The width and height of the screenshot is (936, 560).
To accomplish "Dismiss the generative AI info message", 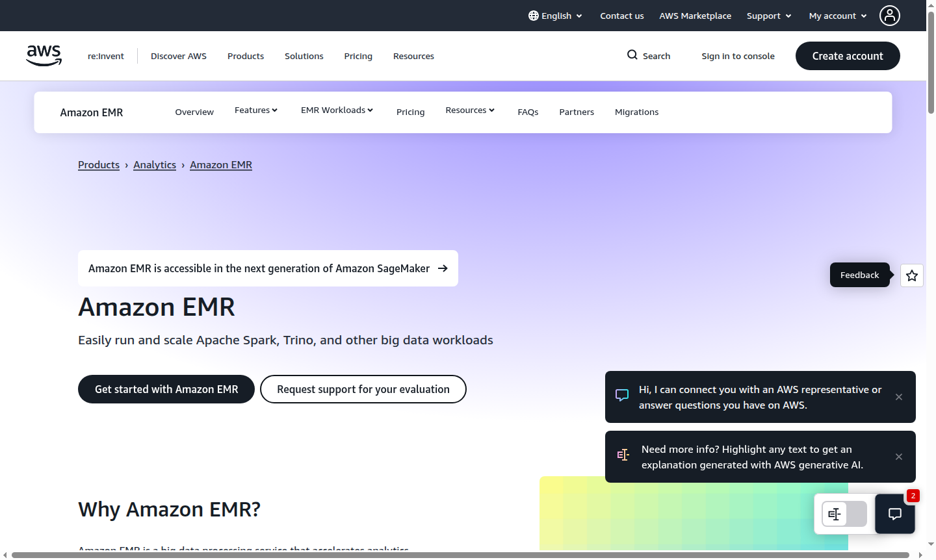I will (x=899, y=457).
